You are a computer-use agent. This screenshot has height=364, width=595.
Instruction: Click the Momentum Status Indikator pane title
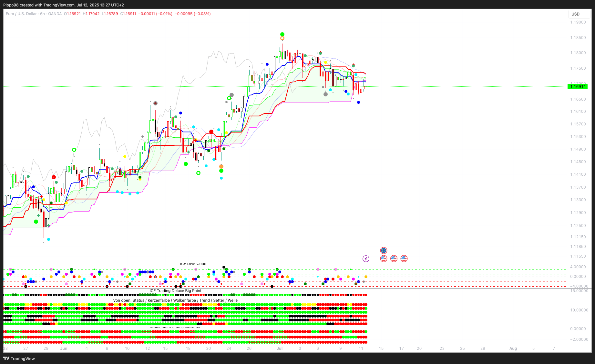pos(175,327)
